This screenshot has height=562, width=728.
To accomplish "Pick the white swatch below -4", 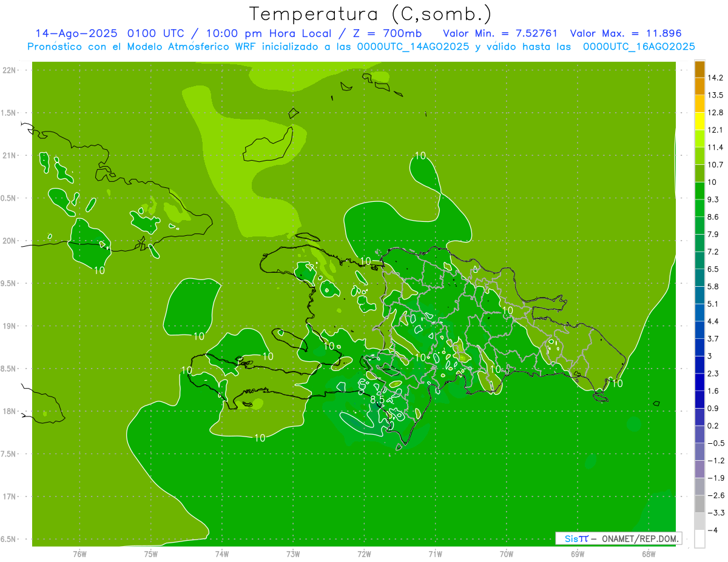I will coord(699,539).
